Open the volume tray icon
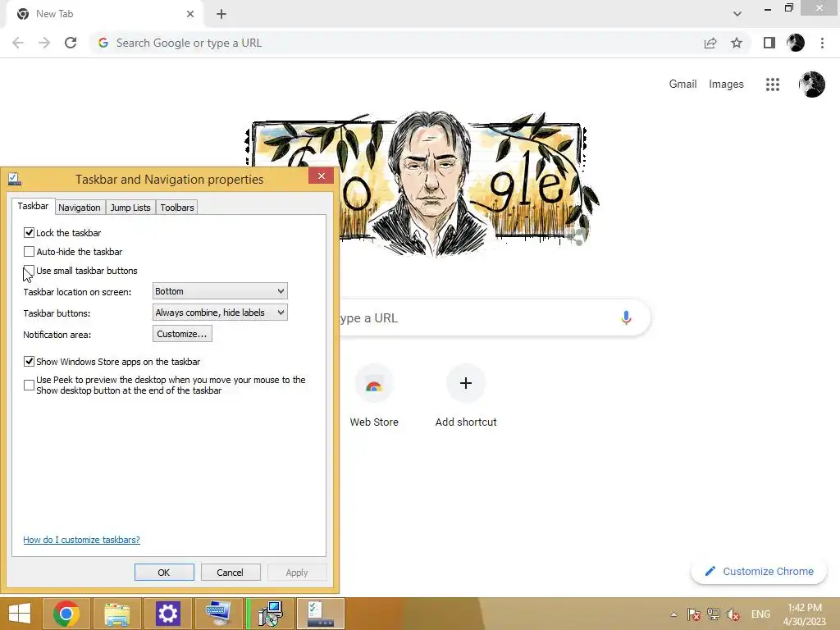 733,614
